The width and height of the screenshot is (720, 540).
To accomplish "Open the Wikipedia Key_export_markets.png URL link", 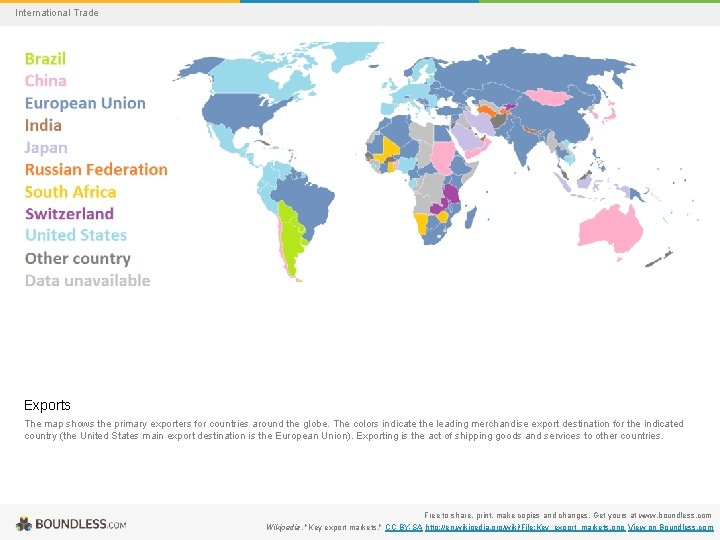I will 525,527.
